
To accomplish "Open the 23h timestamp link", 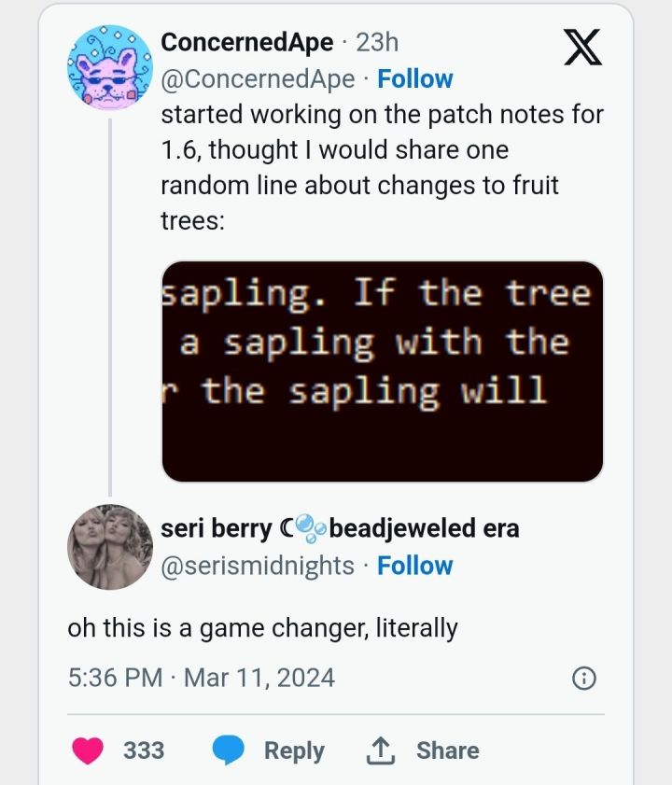I will 377,42.
